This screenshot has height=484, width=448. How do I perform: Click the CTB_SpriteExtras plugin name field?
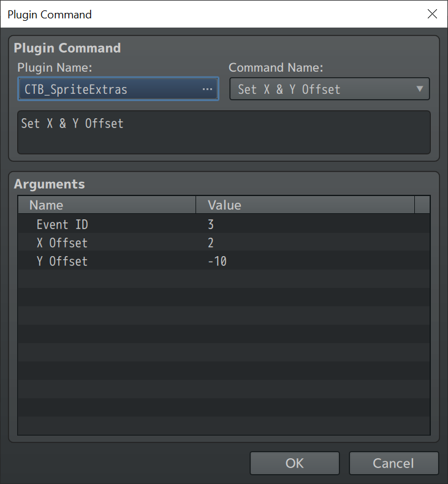(118, 89)
